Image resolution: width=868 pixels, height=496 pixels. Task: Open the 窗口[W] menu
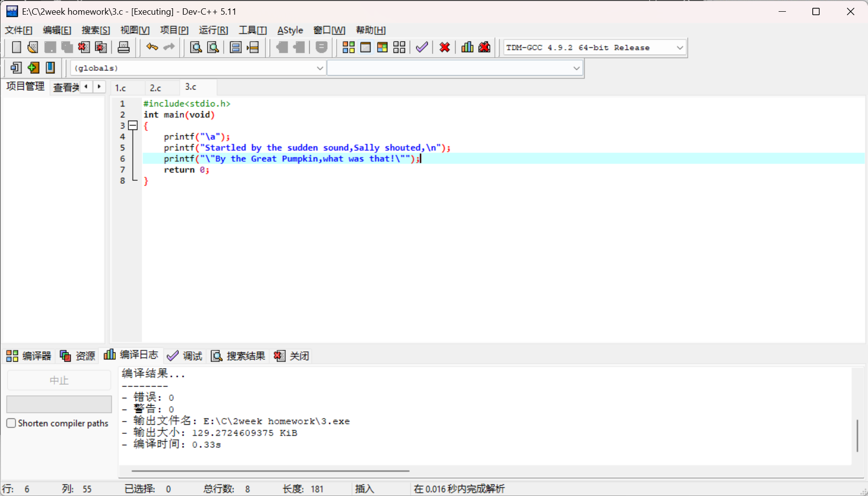(x=329, y=30)
